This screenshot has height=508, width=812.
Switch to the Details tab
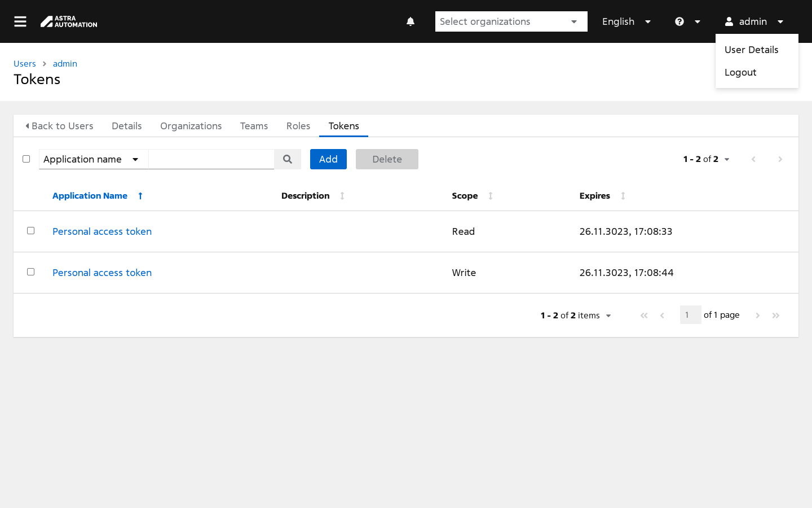click(x=127, y=126)
